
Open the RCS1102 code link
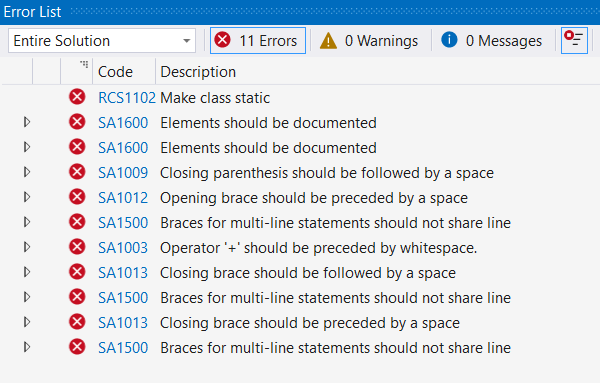tap(127, 98)
